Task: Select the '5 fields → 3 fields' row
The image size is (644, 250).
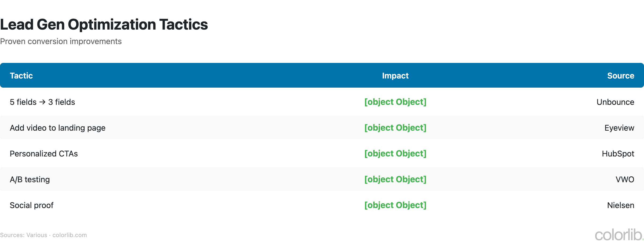Action: (x=42, y=102)
